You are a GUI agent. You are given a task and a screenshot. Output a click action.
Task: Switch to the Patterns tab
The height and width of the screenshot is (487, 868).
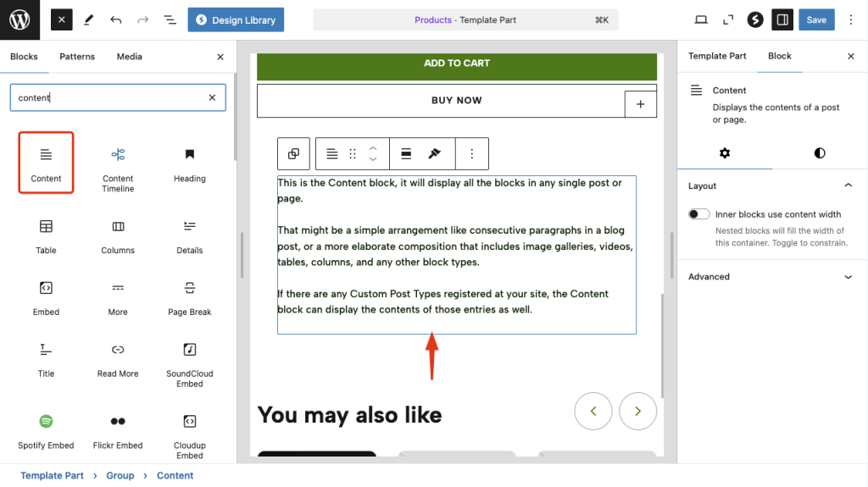tap(77, 57)
